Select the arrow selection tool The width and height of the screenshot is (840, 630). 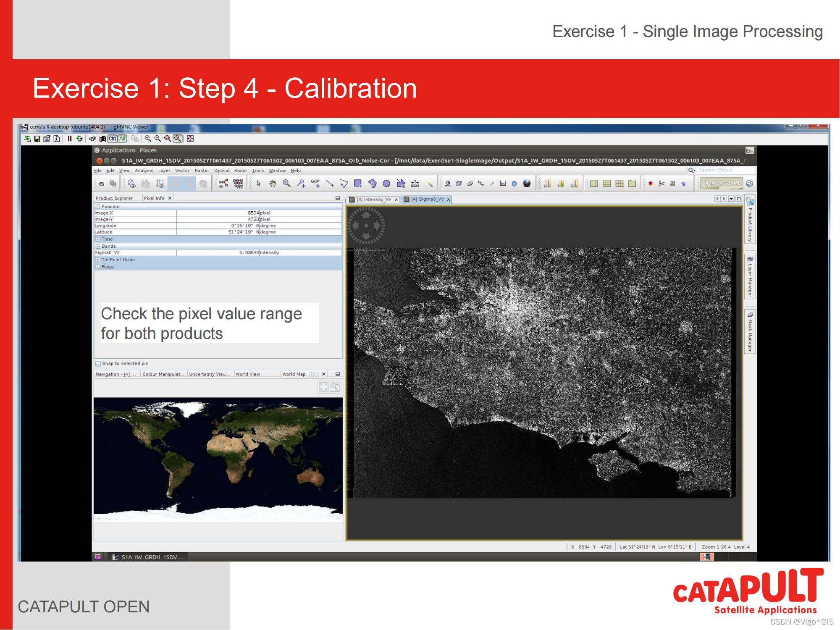tap(259, 184)
